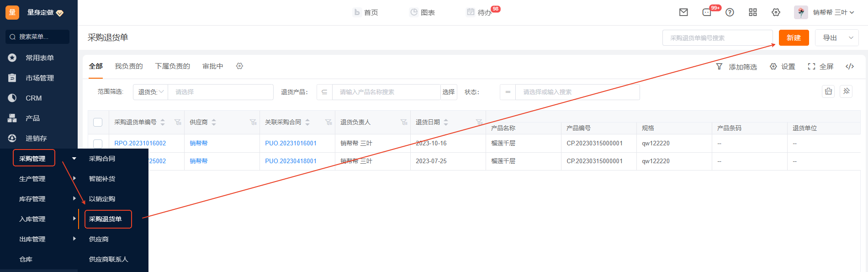The height and width of the screenshot is (272, 868).
Task: Open the 设置 list settings button
Action: 783,67
